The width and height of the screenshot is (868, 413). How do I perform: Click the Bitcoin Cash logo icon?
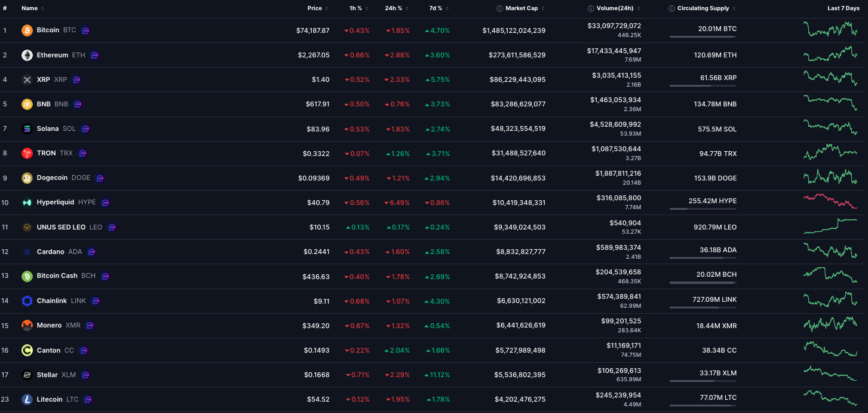click(x=27, y=276)
